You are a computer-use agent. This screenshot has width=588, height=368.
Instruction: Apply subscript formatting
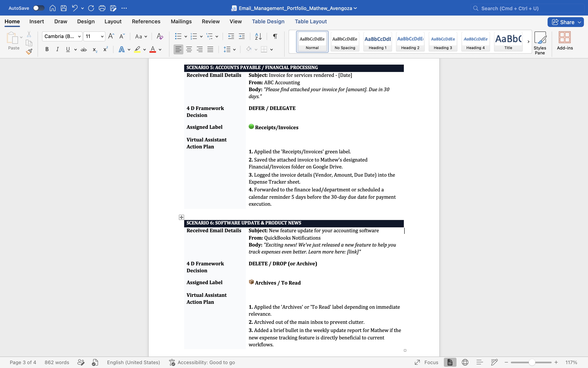click(x=95, y=50)
